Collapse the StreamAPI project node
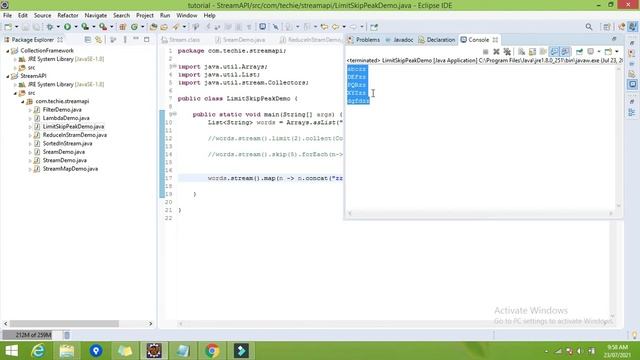This screenshot has width=640, height=360. click(7, 76)
